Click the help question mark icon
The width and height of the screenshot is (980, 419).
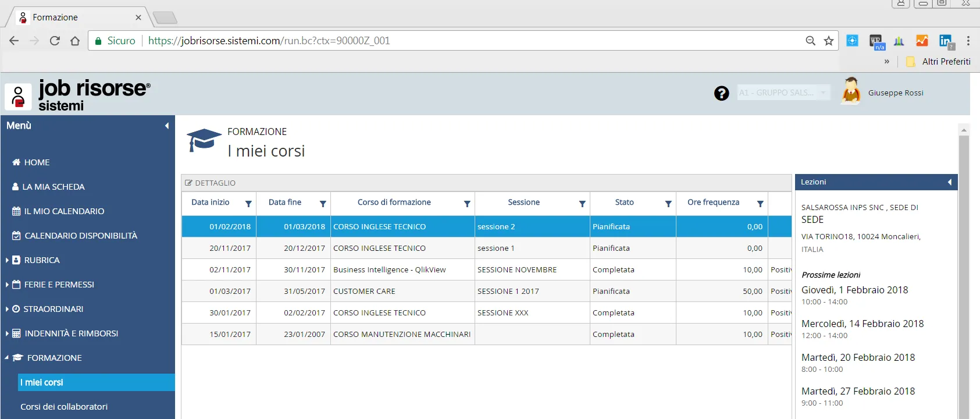point(721,93)
